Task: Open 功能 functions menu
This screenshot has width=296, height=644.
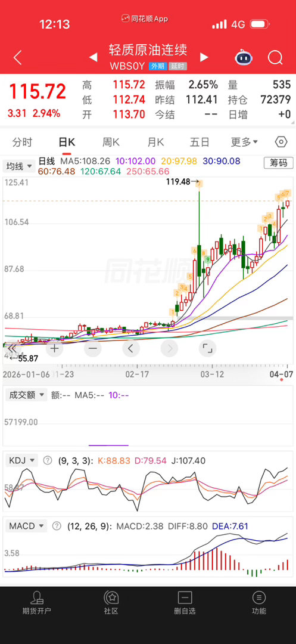Action: (258, 603)
